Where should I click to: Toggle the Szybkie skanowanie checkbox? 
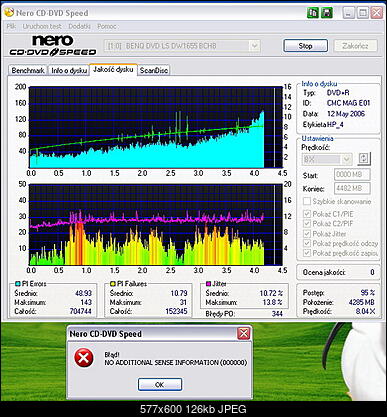point(306,201)
